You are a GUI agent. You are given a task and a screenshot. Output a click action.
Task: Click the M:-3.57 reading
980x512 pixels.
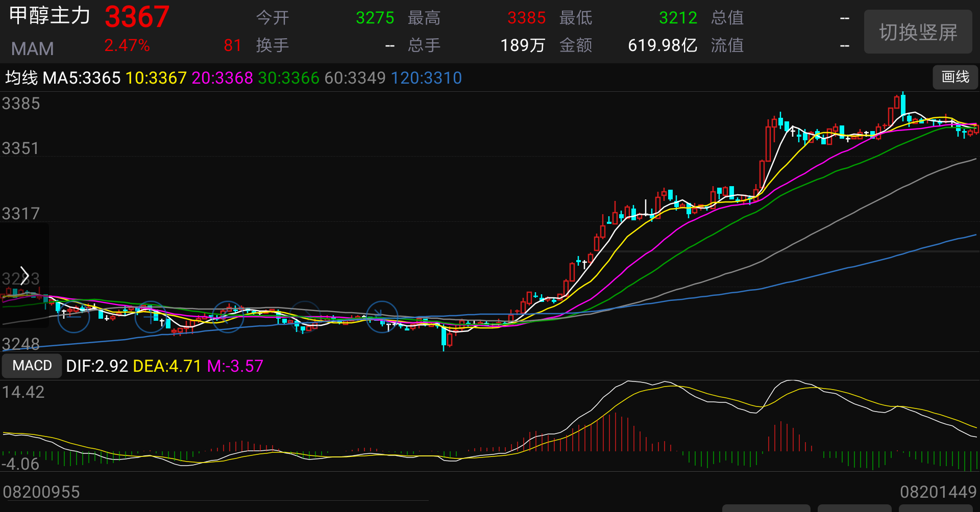pyautogui.click(x=235, y=366)
